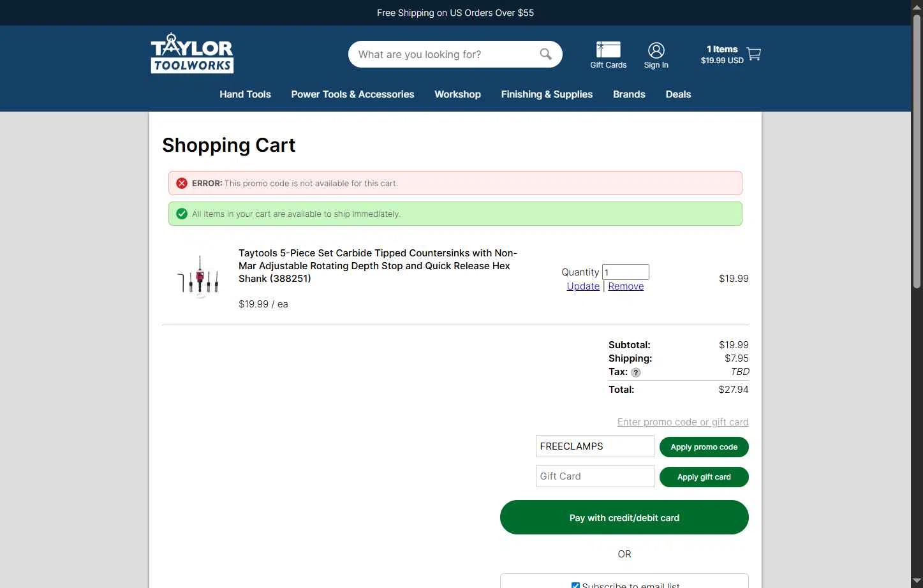Click the search magnifier icon

coord(545,54)
